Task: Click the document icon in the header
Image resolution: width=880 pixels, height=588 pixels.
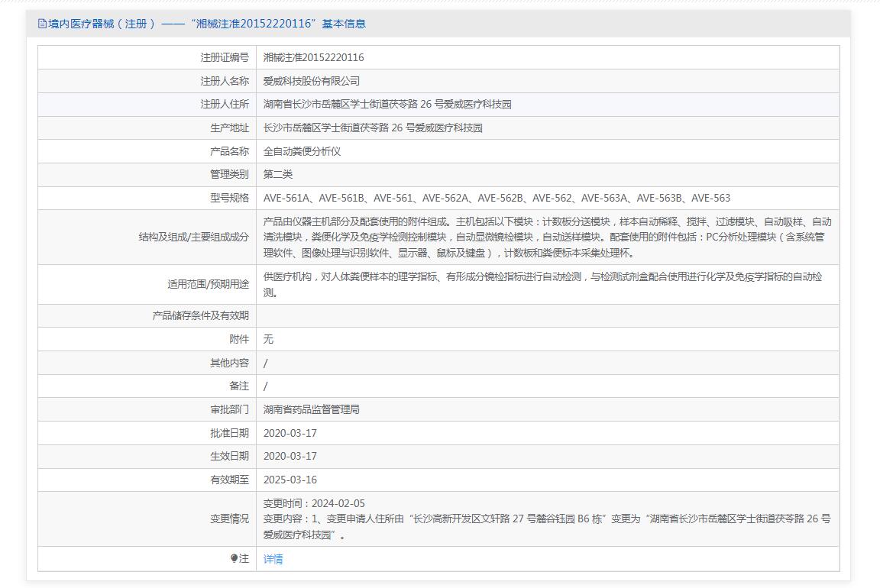Action: coord(42,24)
